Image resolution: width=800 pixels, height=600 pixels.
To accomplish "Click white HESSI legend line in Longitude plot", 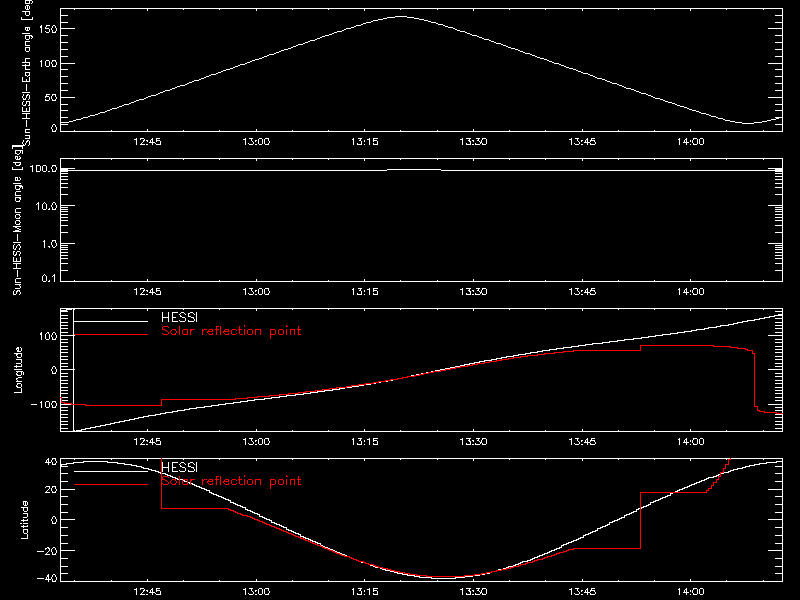I will pos(111,321).
